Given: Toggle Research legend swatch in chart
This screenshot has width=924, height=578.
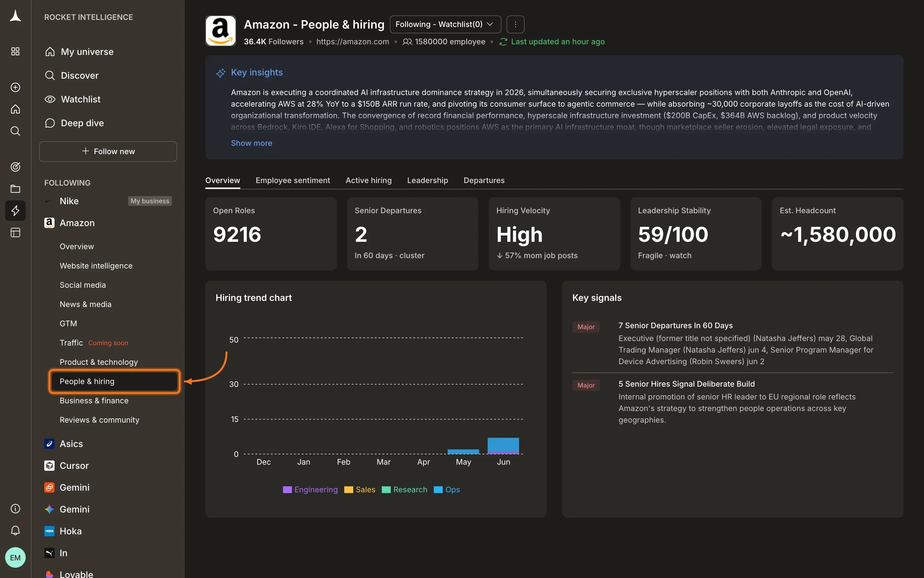Looking at the screenshot, I should tap(386, 490).
